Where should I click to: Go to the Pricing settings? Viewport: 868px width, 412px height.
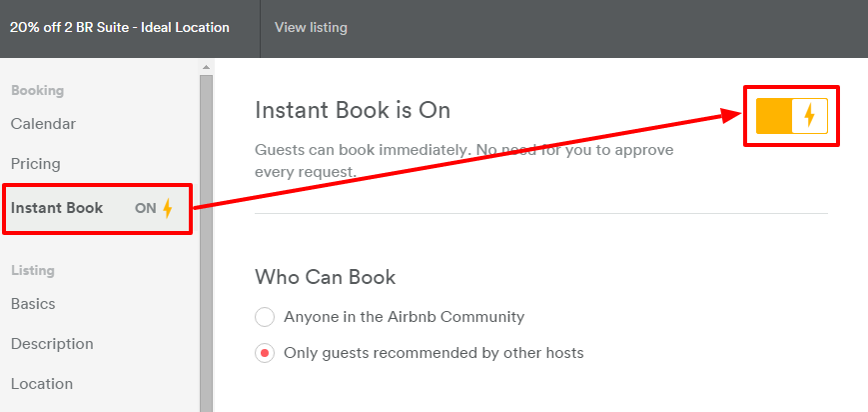(x=36, y=164)
